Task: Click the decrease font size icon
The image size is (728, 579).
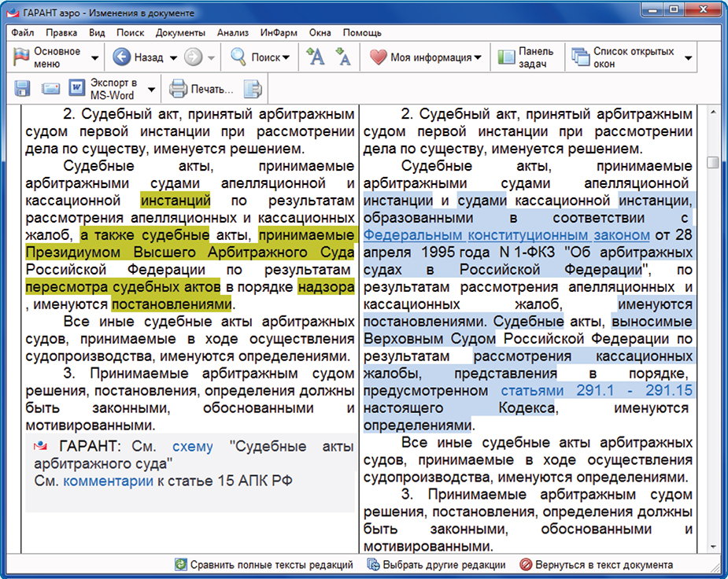Action: click(x=343, y=57)
